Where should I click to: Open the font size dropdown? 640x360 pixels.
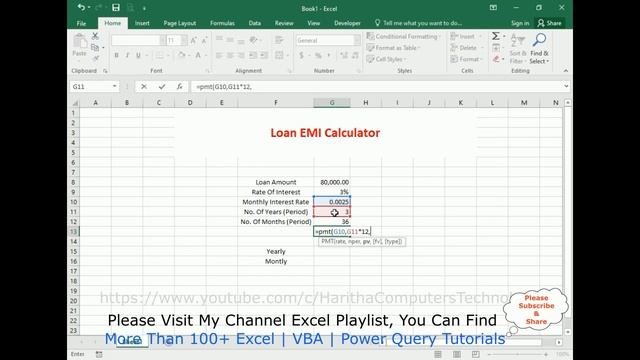click(184, 40)
